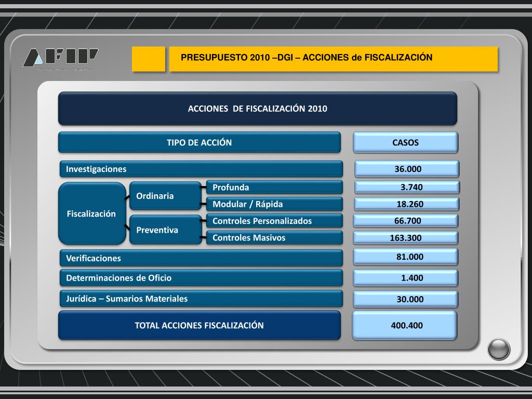
Task: Select the 'Modular / Rápida' row
Action: (x=274, y=204)
